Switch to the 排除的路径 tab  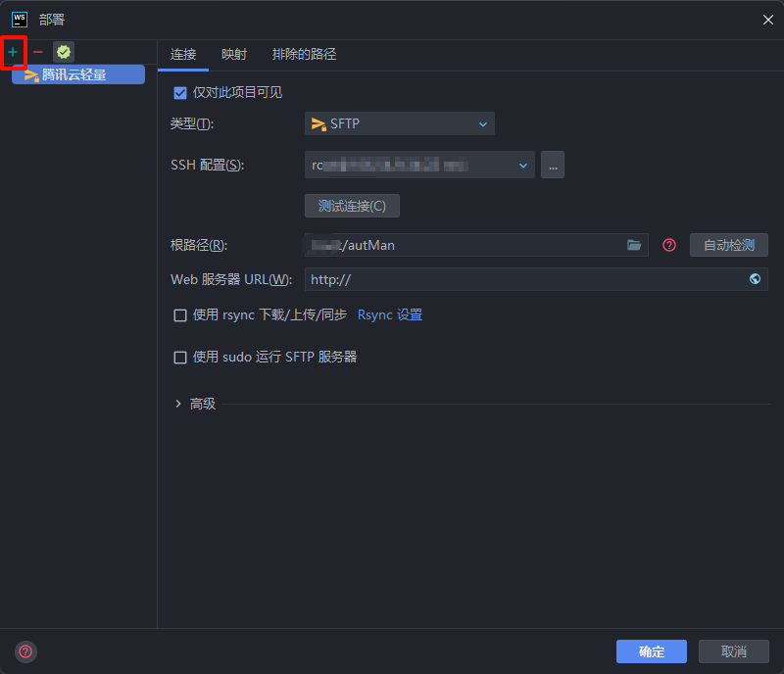click(x=304, y=55)
